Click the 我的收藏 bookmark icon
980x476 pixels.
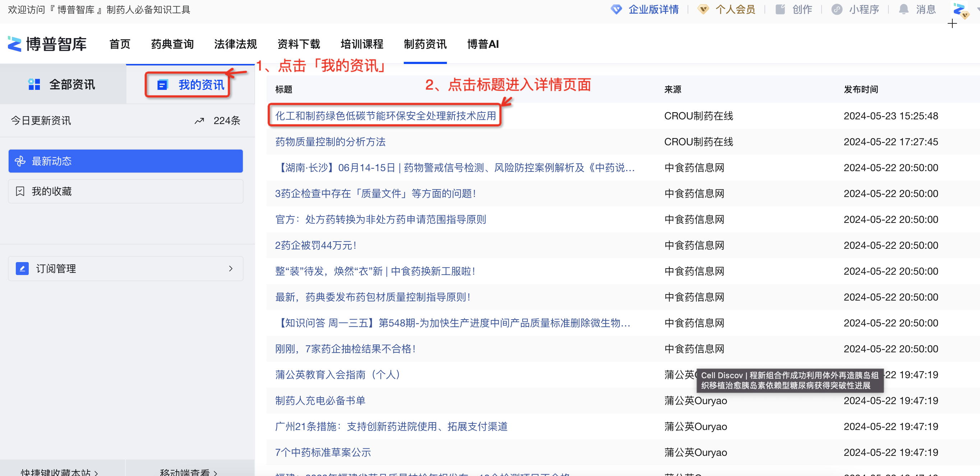point(20,191)
